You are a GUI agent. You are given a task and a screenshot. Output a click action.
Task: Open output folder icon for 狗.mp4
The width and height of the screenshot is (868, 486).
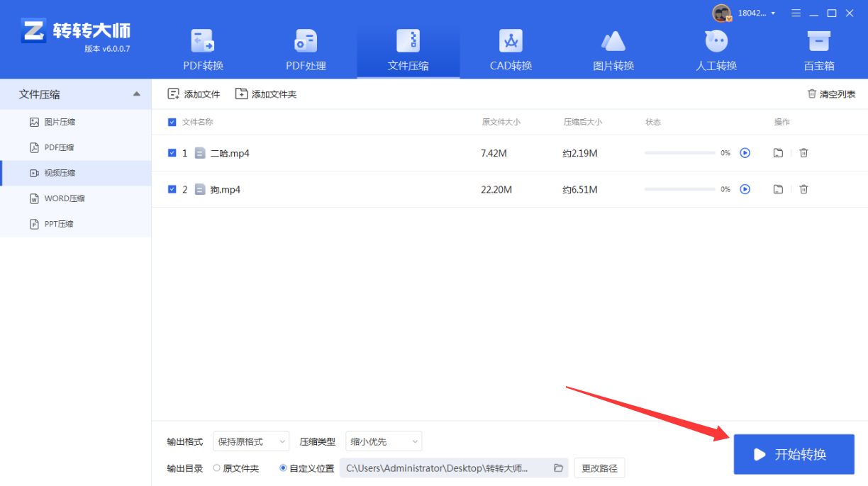click(778, 189)
